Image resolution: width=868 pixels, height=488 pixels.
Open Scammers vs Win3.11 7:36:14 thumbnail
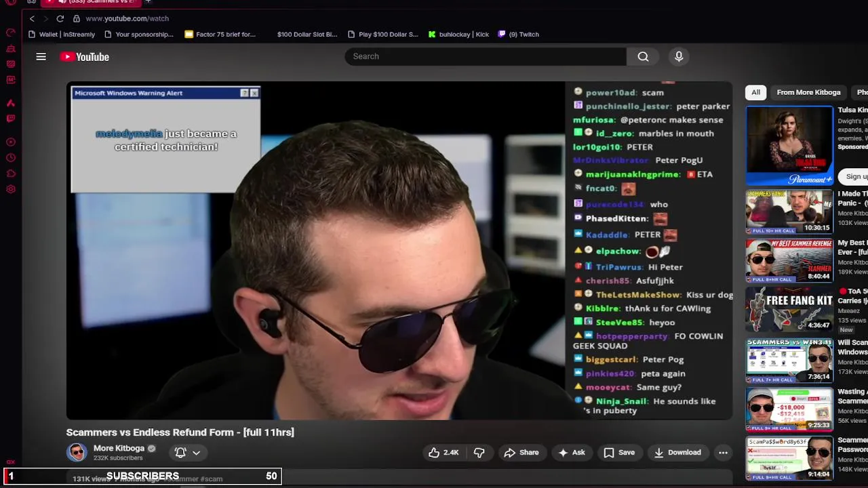click(789, 360)
